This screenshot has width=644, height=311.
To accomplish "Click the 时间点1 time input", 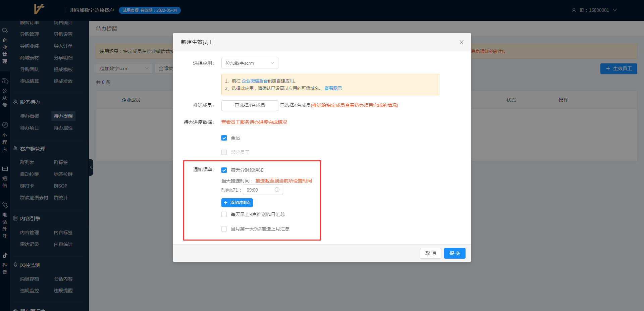I will click(x=263, y=190).
